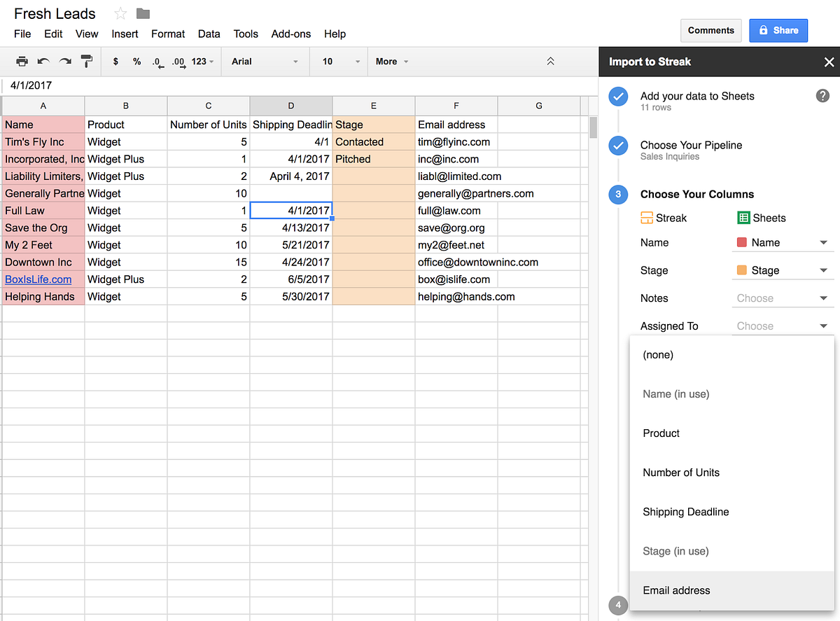Screen dimensions: 840x621
Task: Open the Help menu
Action: tap(335, 34)
